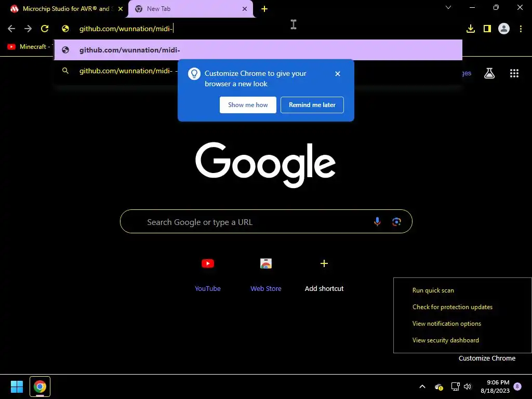The width and height of the screenshot is (532, 399).
Task: Dismiss the Customize Chrome tip bubble
Action: tap(338, 74)
